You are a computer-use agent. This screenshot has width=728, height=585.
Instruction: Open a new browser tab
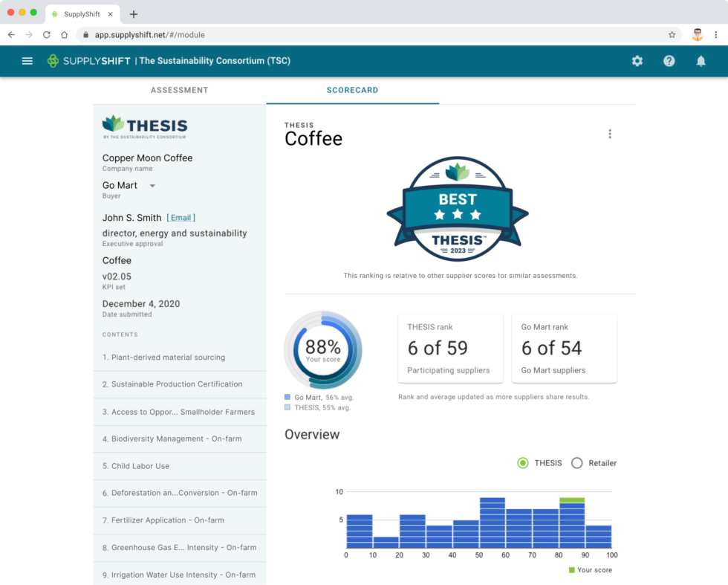pyautogui.click(x=134, y=14)
